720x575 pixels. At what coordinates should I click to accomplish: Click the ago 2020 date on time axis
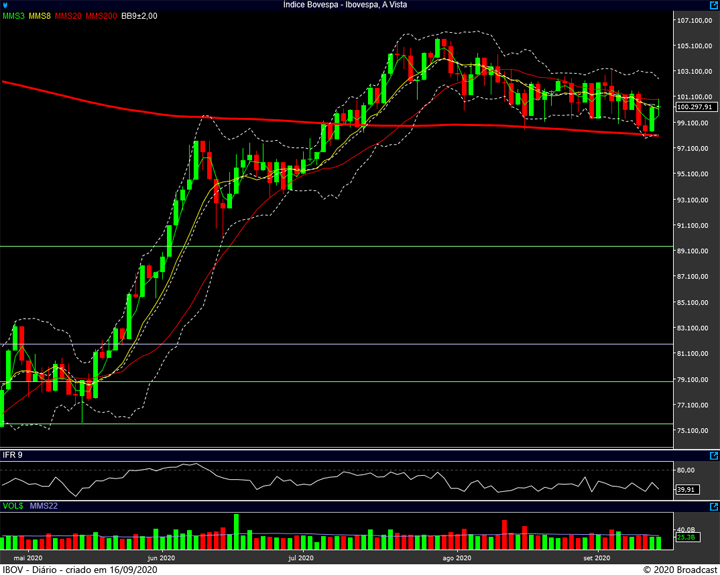point(455,558)
